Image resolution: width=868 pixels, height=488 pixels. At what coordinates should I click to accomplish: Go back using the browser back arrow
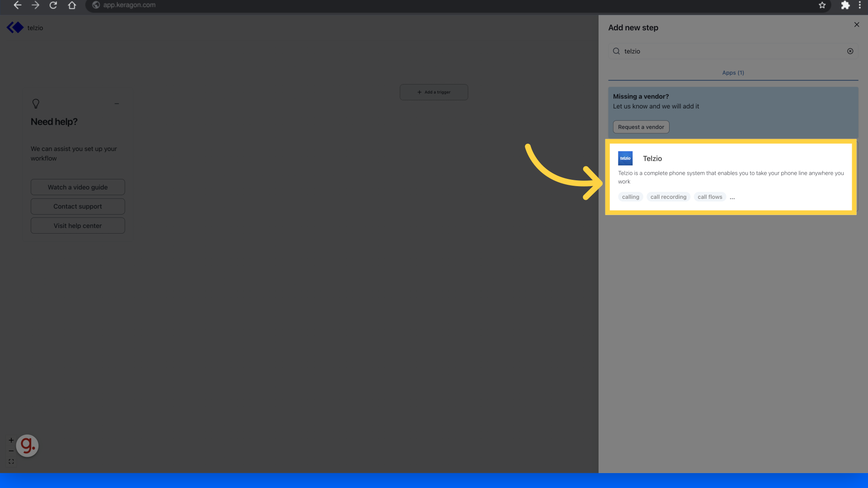[x=18, y=5]
